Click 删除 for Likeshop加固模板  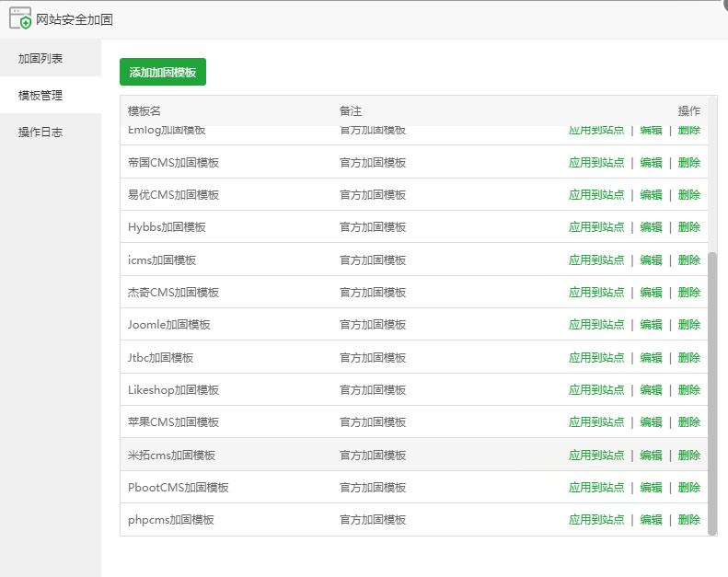[689, 390]
